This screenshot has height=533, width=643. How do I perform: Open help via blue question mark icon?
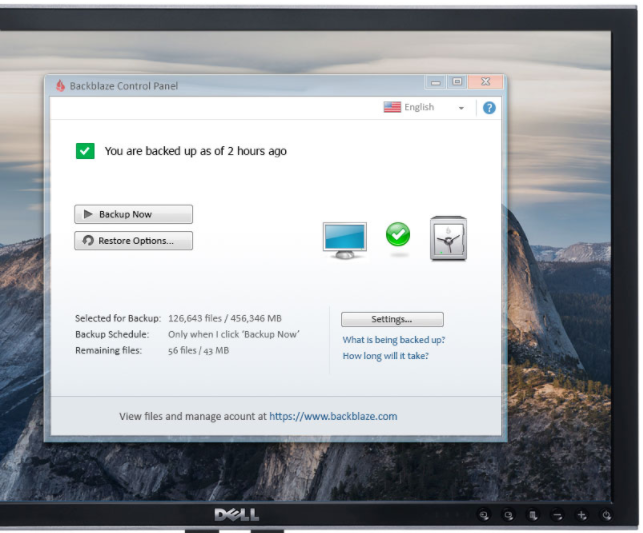(x=489, y=108)
